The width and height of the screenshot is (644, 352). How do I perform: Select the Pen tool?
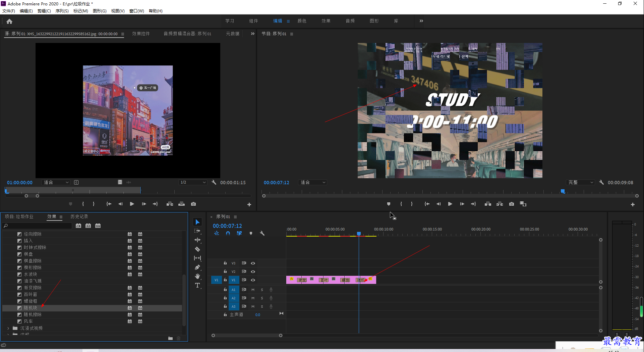[197, 267]
